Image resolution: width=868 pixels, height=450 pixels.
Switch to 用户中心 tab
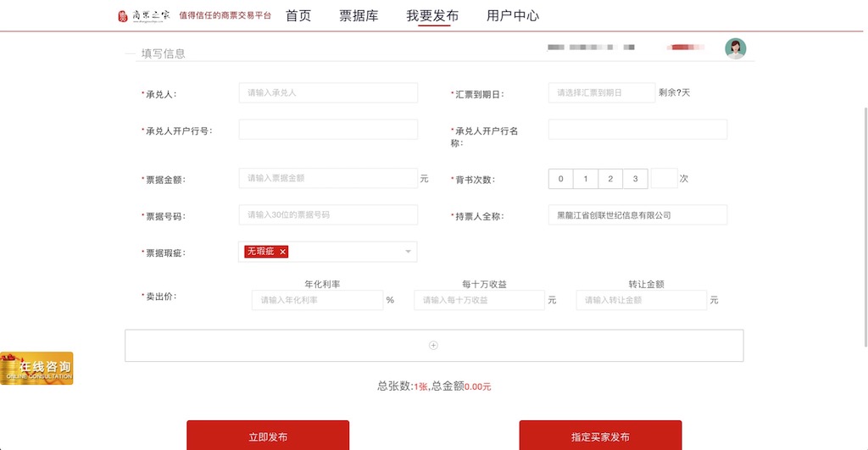click(x=512, y=15)
